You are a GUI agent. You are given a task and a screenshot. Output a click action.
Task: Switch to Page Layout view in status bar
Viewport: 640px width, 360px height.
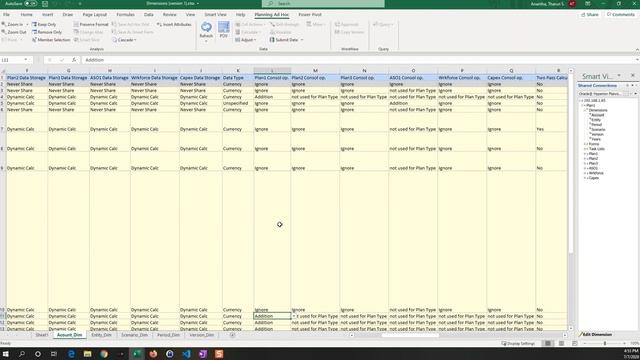561,344
